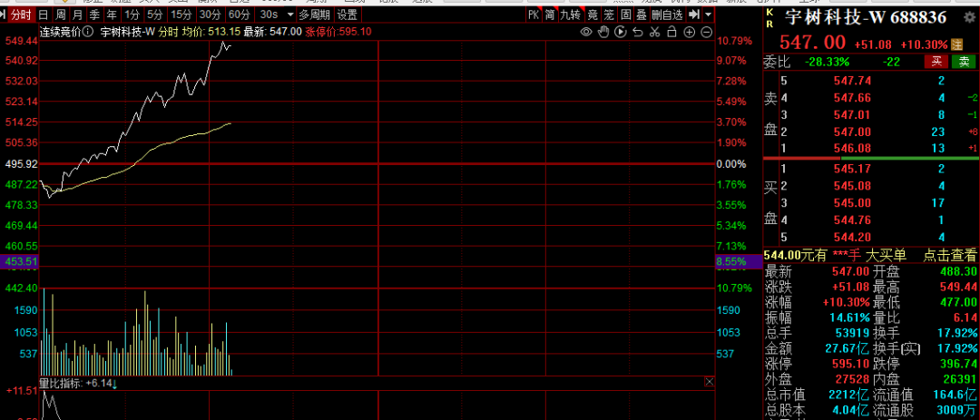This screenshot has width=980, height=420.
Task: Click sell level 1 price 546.08
Action: coord(852,148)
